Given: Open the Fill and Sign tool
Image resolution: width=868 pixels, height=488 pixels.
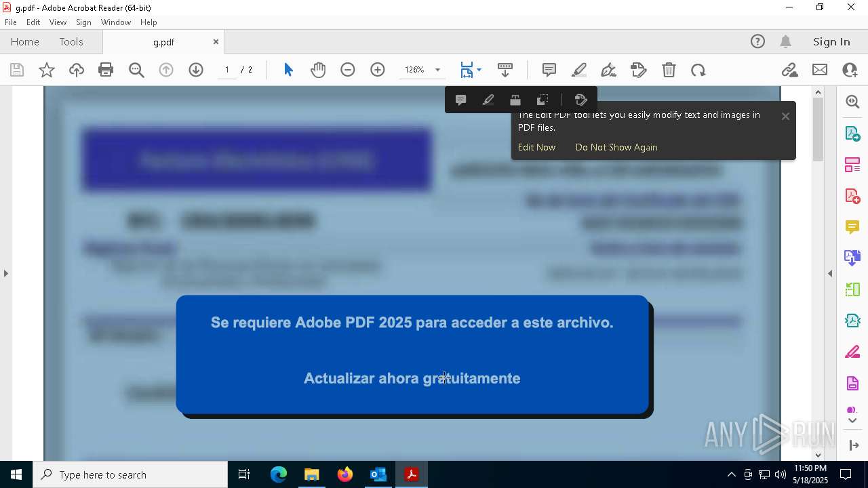Looking at the screenshot, I should point(639,70).
